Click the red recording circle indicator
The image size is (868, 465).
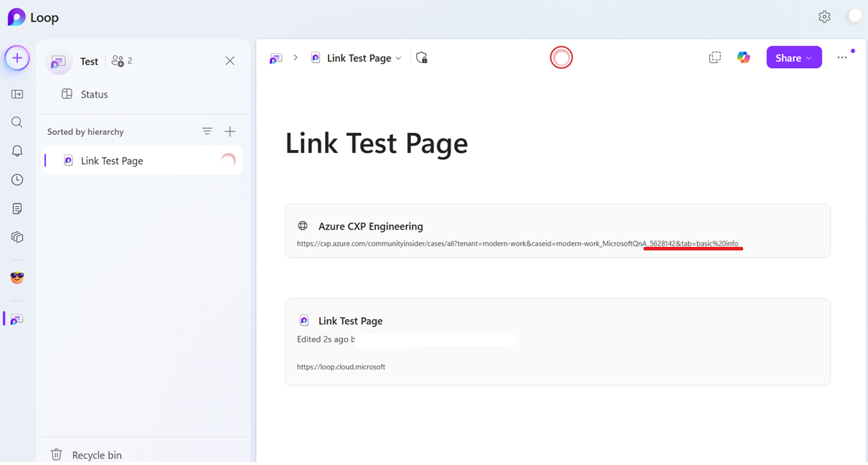pos(561,57)
